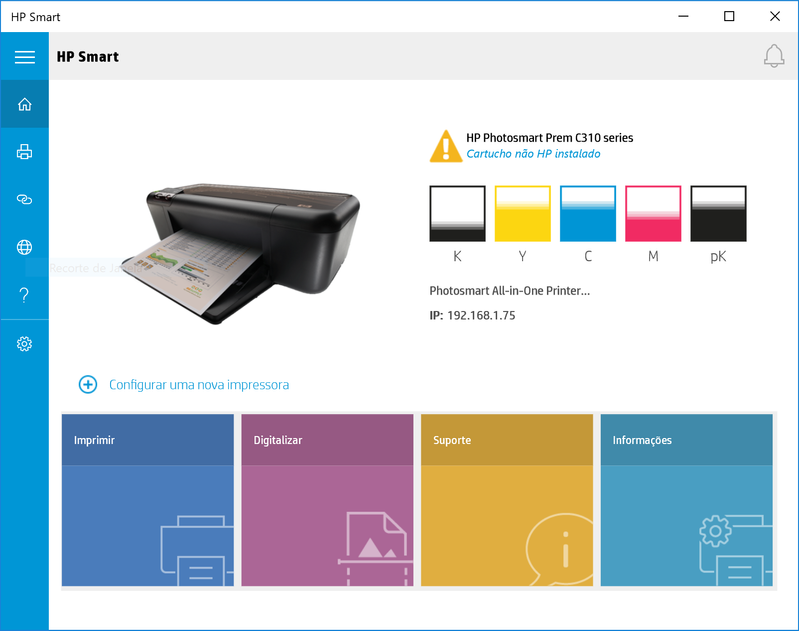
Task: Maximize the HP Smart window
Action: tap(729, 16)
